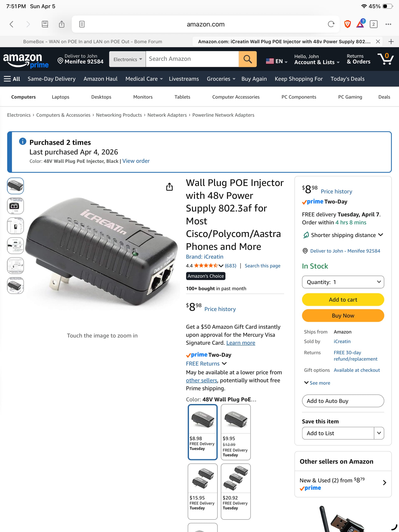Open the shopping cart icon
399x532 pixels.
pyautogui.click(x=385, y=59)
